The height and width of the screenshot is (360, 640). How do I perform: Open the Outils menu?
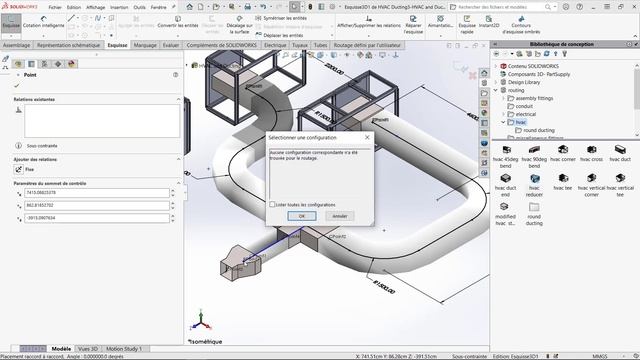pos(139,7)
